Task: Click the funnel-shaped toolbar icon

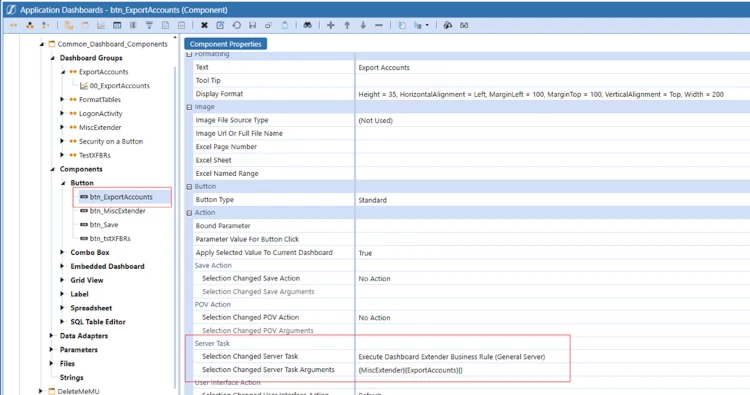Action: tap(149, 25)
